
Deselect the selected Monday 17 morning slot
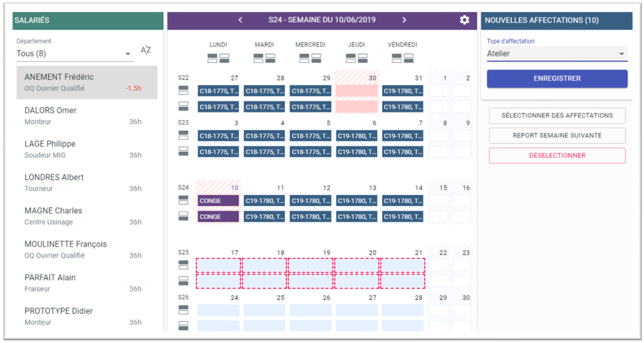tap(218, 265)
